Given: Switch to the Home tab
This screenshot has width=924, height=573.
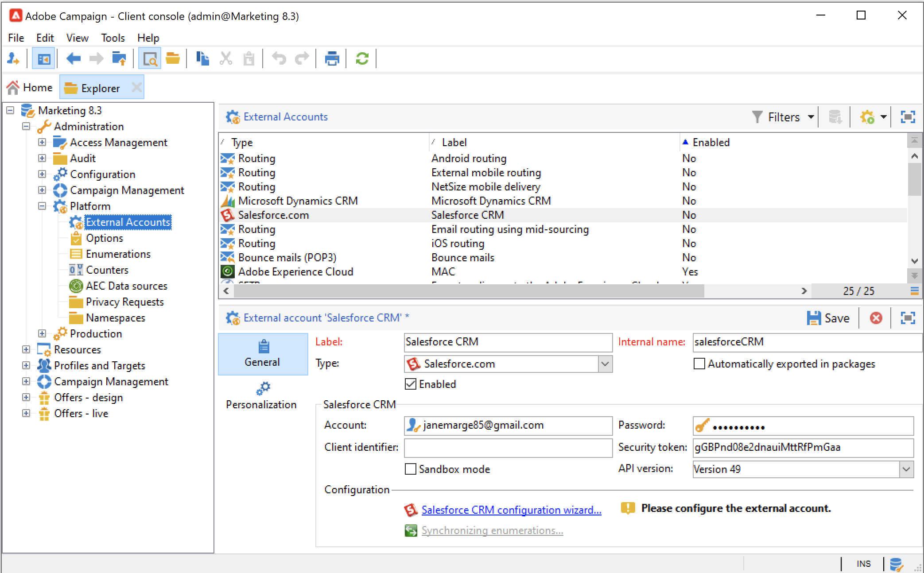Looking at the screenshot, I should pos(30,88).
